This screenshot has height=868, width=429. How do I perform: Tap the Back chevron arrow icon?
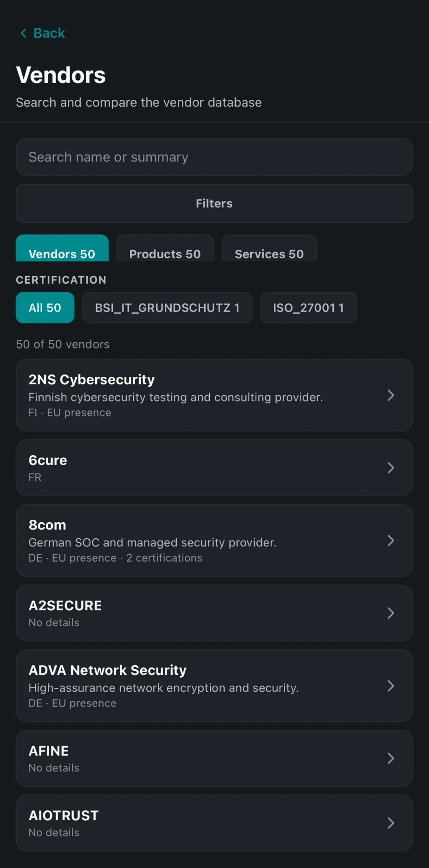point(23,33)
